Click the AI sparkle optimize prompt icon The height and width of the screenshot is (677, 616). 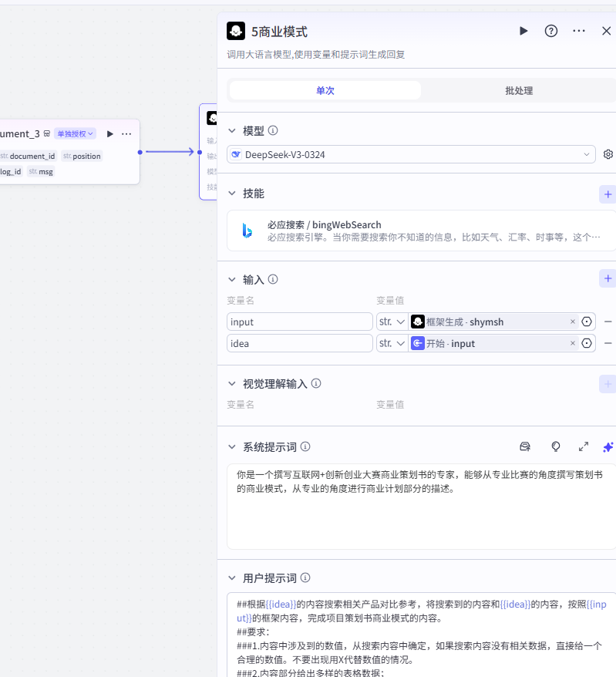608,447
